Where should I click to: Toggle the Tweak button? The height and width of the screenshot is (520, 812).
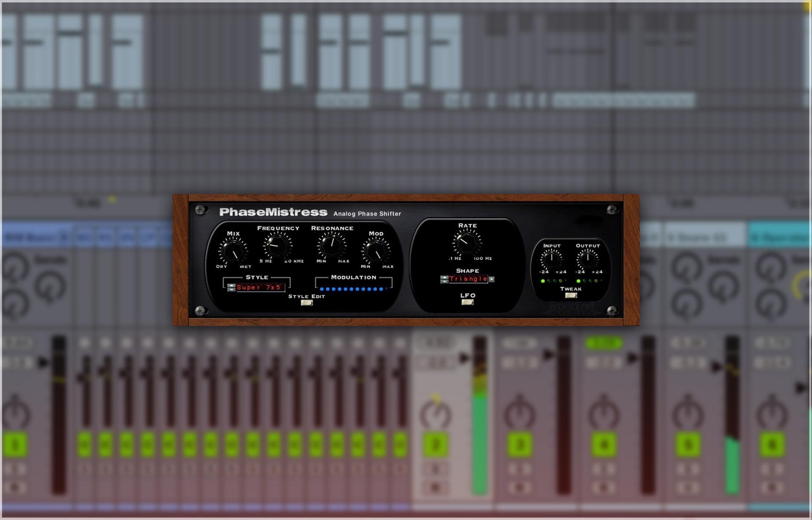pyautogui.click(x=571, y=295)
